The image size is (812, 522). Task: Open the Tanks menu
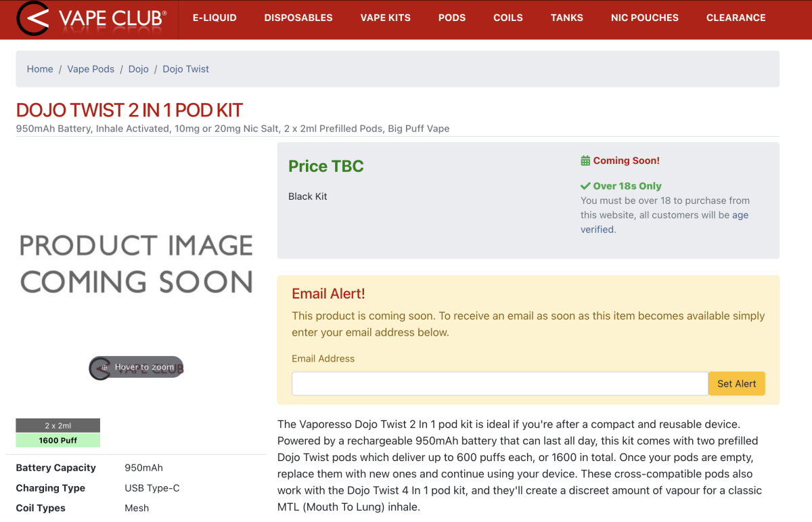(x=567, y=18)
